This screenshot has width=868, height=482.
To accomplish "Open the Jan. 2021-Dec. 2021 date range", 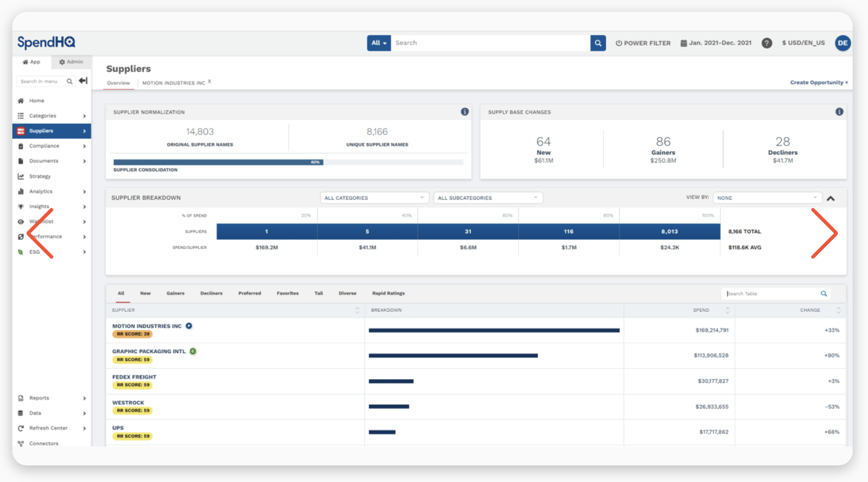I will (716, 43).
